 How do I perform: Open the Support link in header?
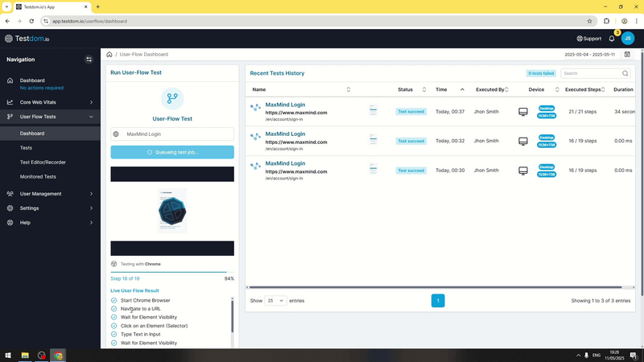(x=589, y=39)
